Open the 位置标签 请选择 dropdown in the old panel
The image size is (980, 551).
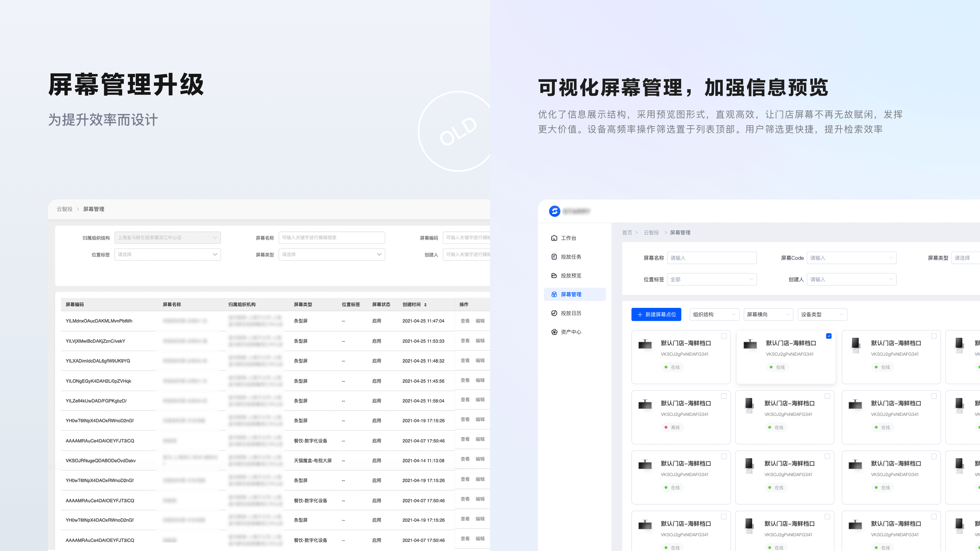[x=167, y=254]
